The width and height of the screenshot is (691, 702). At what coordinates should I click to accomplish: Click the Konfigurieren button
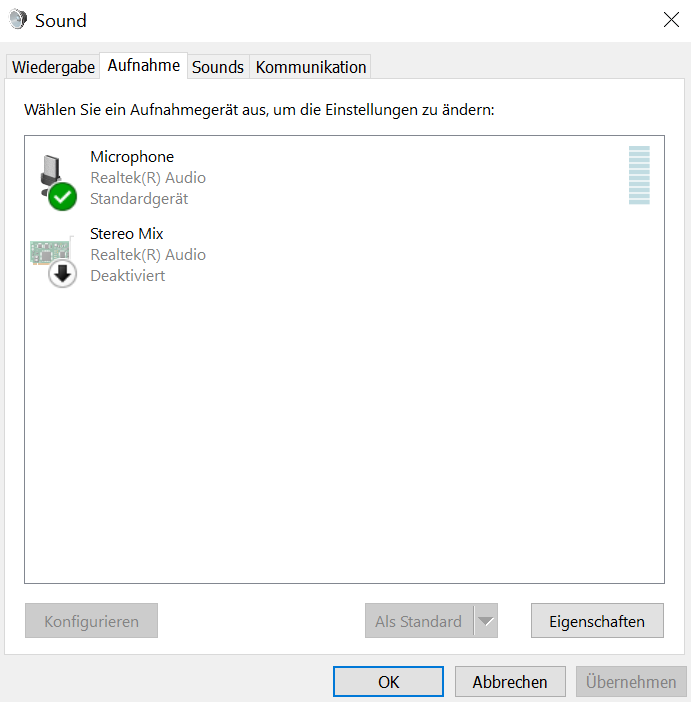click(91, 621)
